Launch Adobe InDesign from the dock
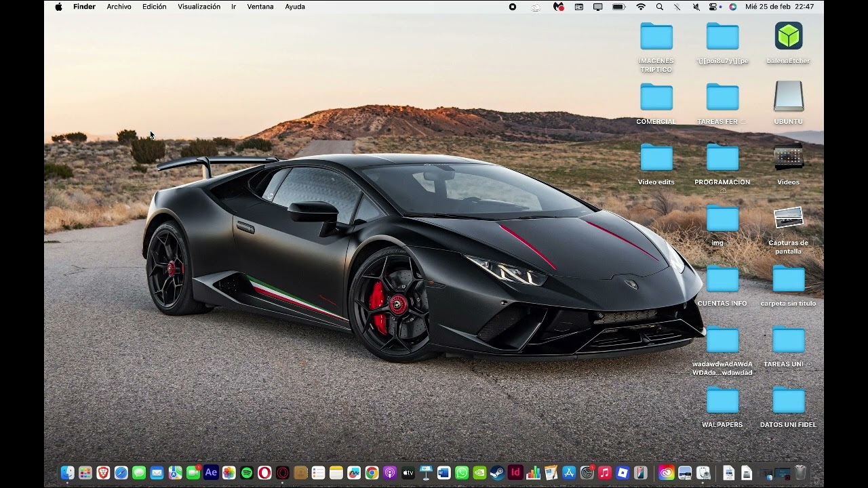Viewport: 868px width, 488px height. click(x=515, y=472)
